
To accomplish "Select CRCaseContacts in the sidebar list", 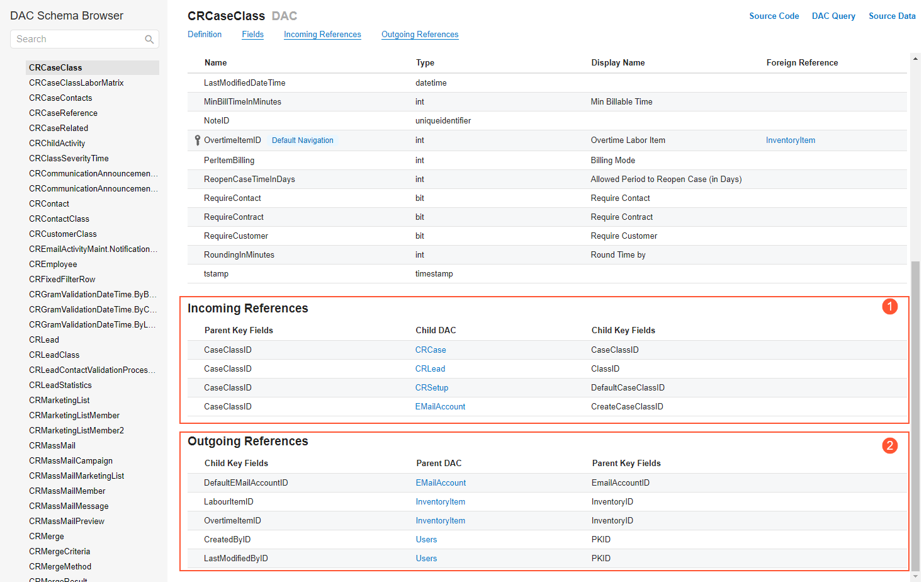I will click(60, 98).
